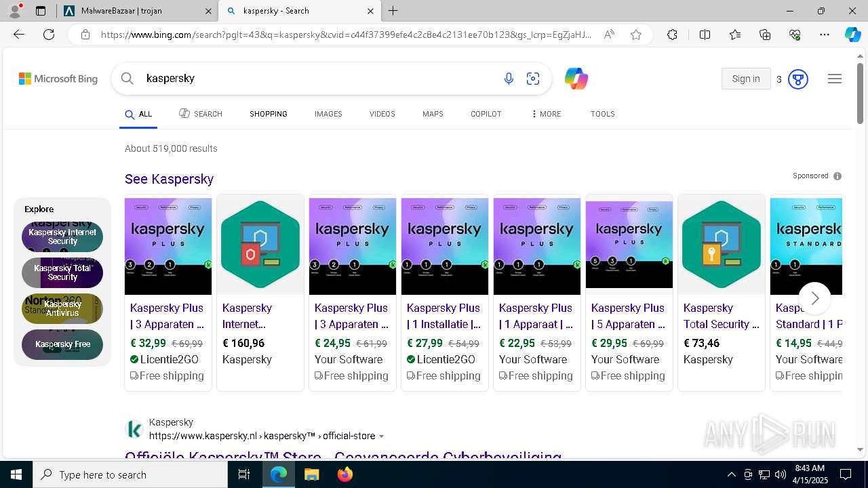Image resolution: width=868 pixels, height=488 pixels.
Task: Open the TOOLS option
Action: [x=603, y=114]
